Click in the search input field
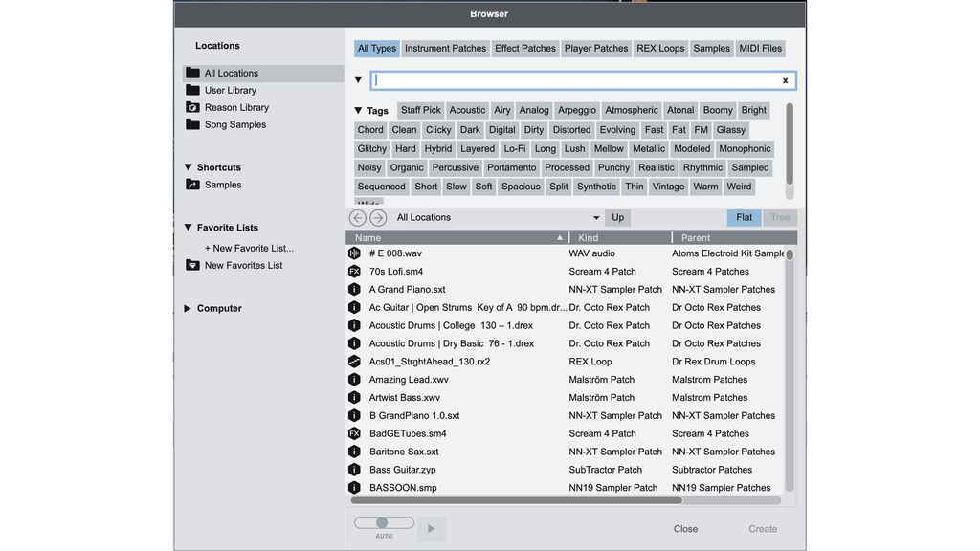 574,81
